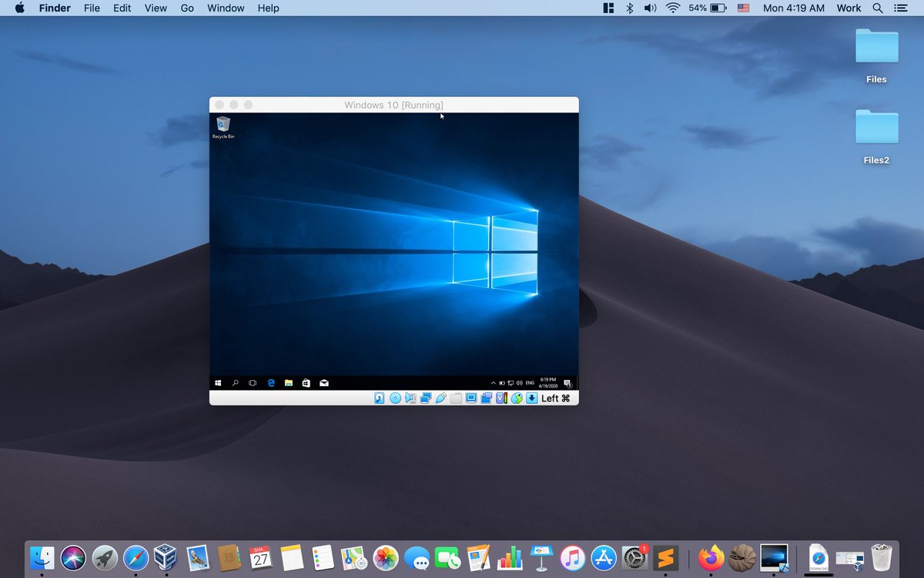Open VirtualBox from the Dock
924x578 pixels.
[166, 557]
